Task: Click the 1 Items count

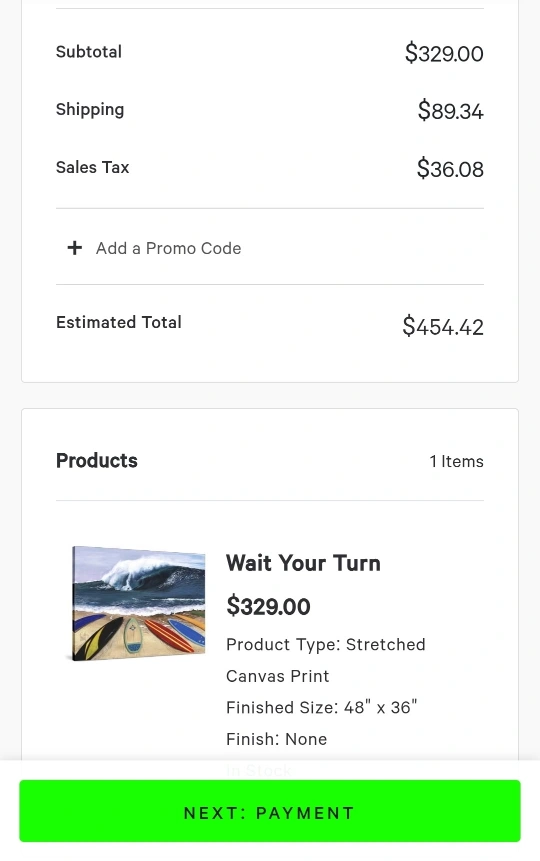Action: tap(457, 461)
